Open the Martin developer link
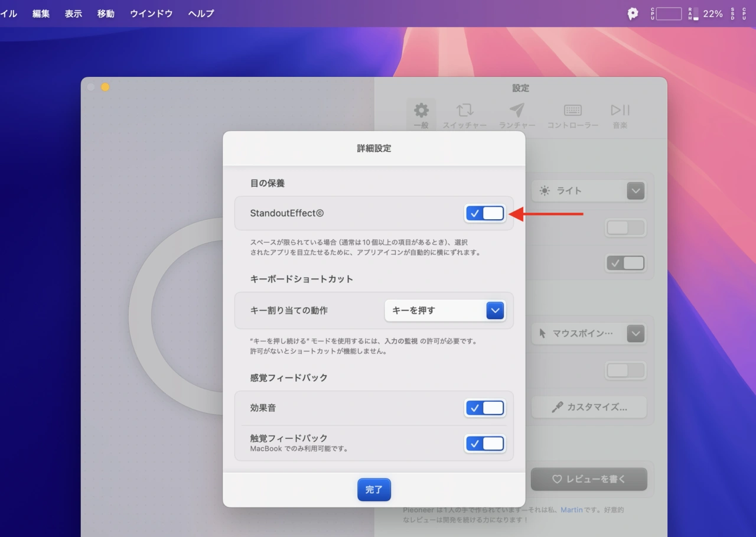 tap(571, 509)
